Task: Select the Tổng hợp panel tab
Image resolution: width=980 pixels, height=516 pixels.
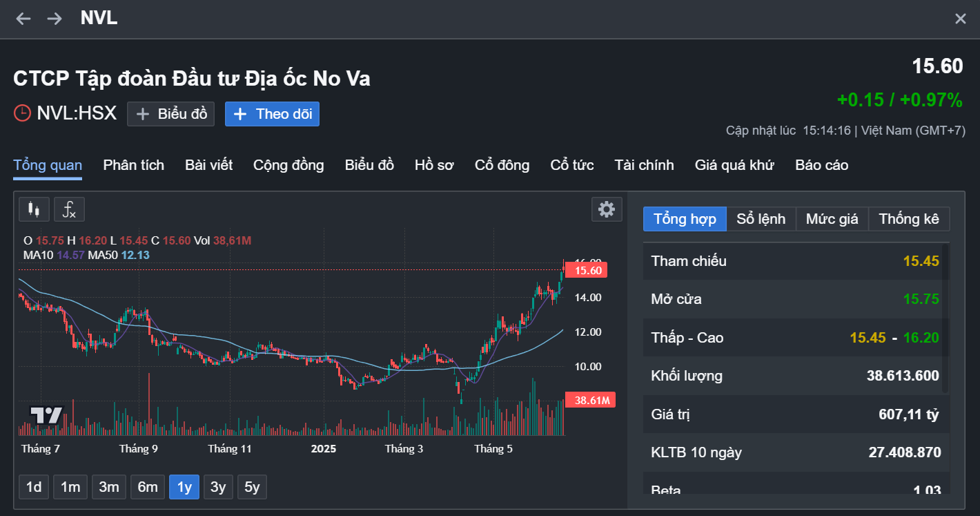Action: (685, 219)
